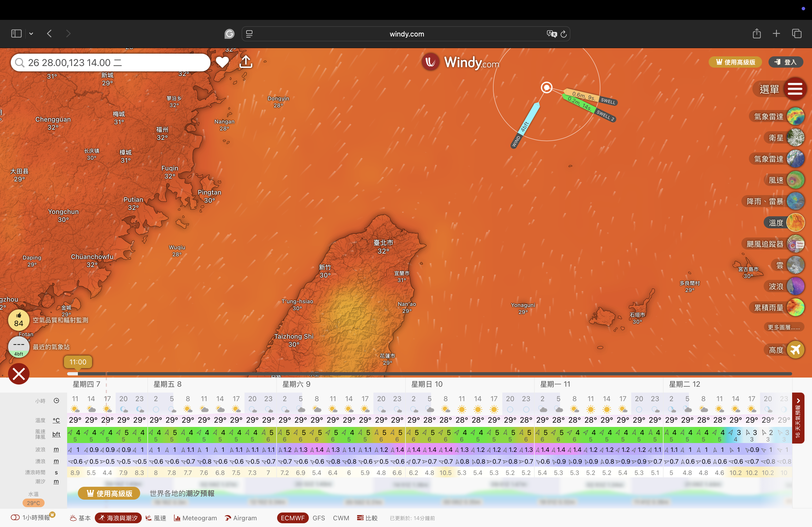Switch to the Meteogram tab
The image size is (812, 527).
click(x=195, y=518)
